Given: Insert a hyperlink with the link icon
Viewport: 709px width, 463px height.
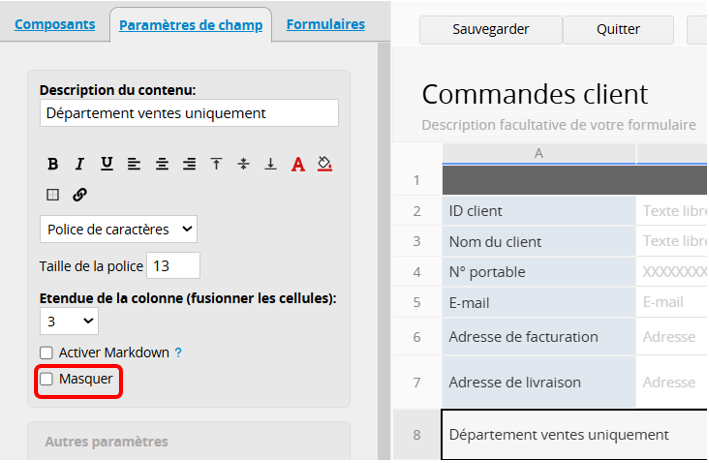Looking at the screenshot, I should (80, 194).
